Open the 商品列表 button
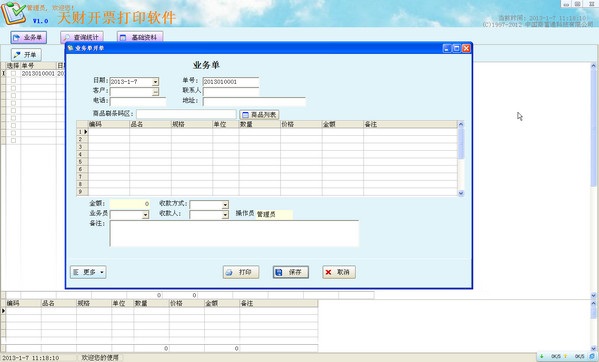Image resolution: width=599 pixels, height=362 pixels. pos(259,115)
